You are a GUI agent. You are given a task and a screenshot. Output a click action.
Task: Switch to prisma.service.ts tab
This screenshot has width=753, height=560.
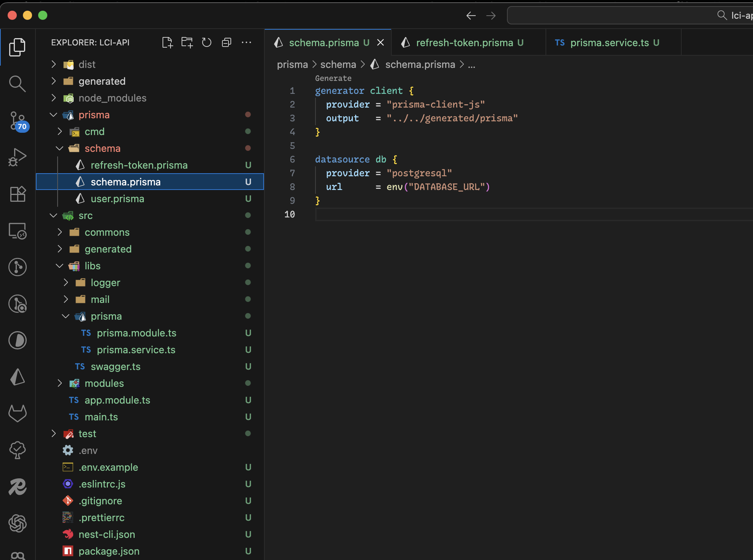tap(609, 43)
